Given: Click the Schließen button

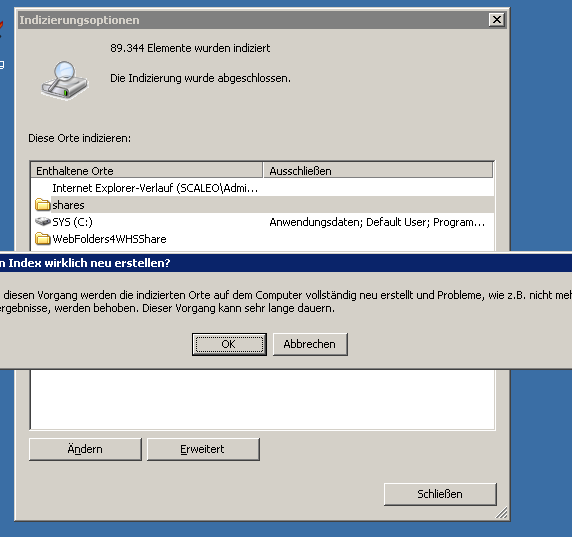Looking at the screenshot, I should (x=440, y=494).
